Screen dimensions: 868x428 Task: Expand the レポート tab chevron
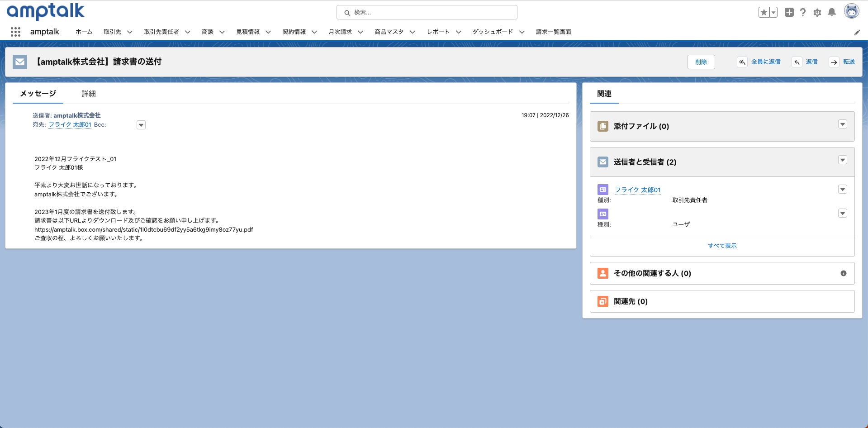click(459, 32)
